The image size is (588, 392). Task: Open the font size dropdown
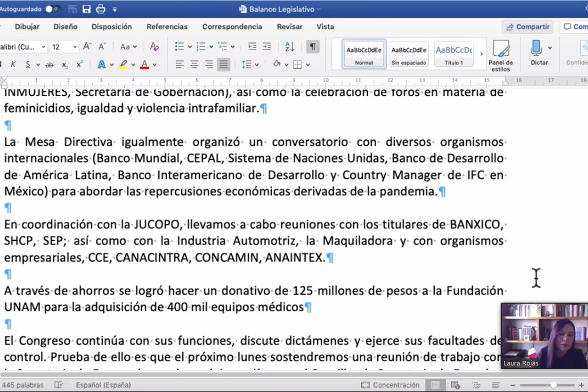pos(75,47)
